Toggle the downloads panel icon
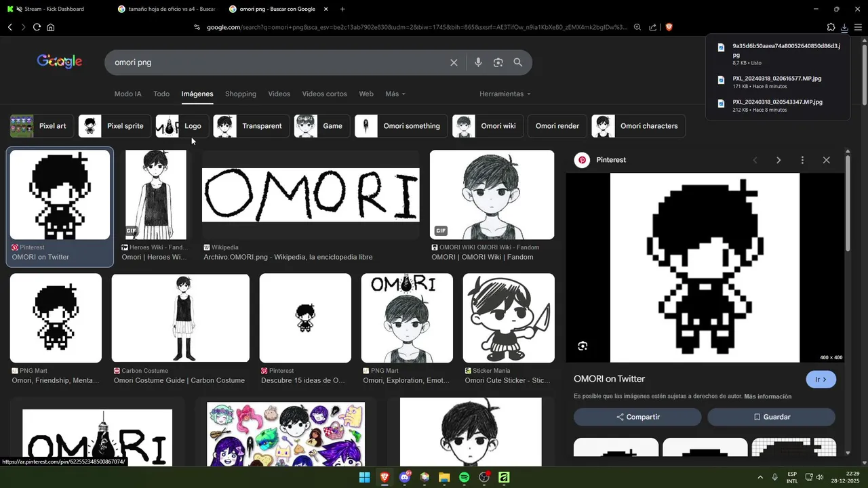Viewport: 868px width, 488px height. (x=844, y=27)
